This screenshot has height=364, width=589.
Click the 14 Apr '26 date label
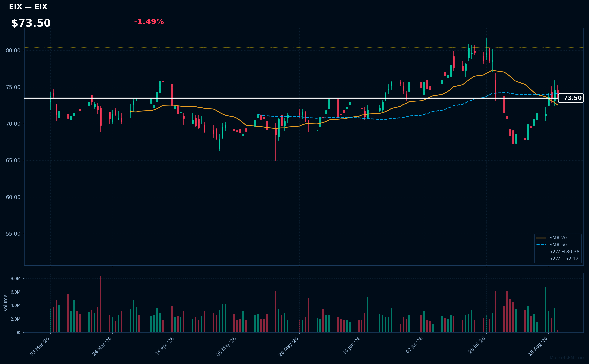pos(164,346)
